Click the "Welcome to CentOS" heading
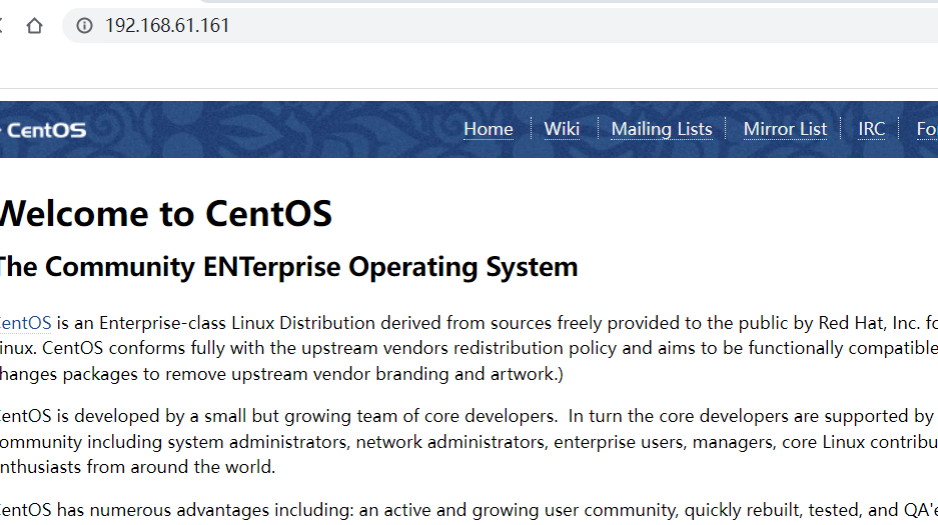Image resolution: width=938 pixels, height=525 pixels. tap(165, 214)
